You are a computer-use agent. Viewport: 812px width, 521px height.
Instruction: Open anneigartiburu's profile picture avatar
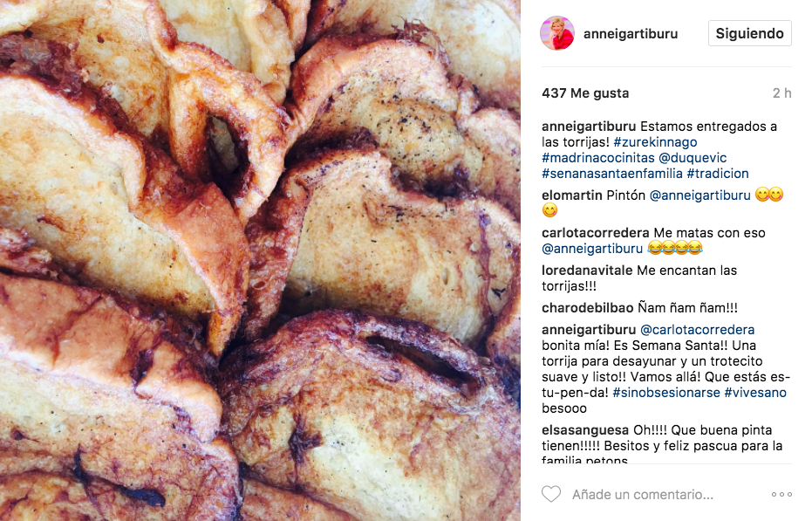pos(557,33)
